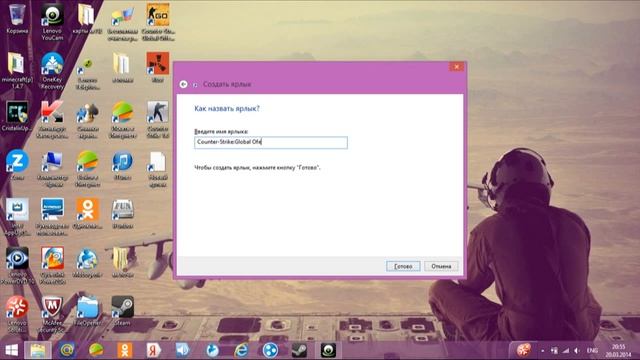The width and height of the screenshot is (640, 360).
Task: Click the speaker application taskbar icon
Action: tap(182, 350)
